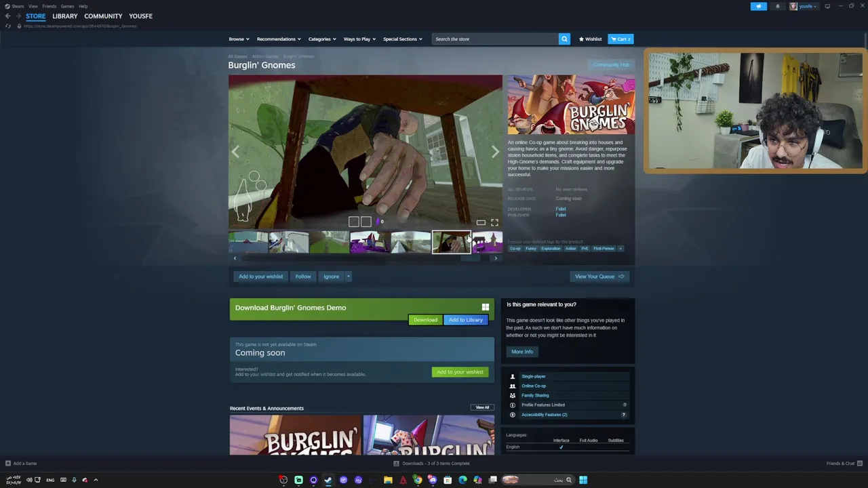Open Steam big picture monitor icon
868x488 pixels.
(x=827, y=6)
